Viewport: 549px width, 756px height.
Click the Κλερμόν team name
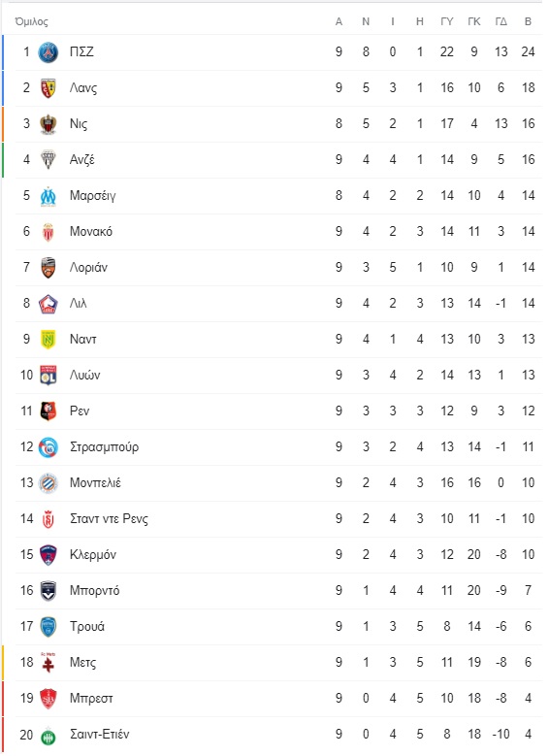tap(93, 555)
